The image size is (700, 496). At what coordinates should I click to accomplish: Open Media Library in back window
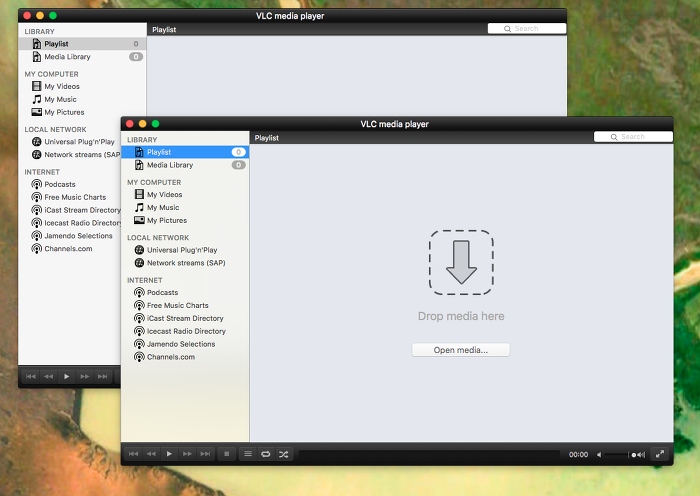82,57
